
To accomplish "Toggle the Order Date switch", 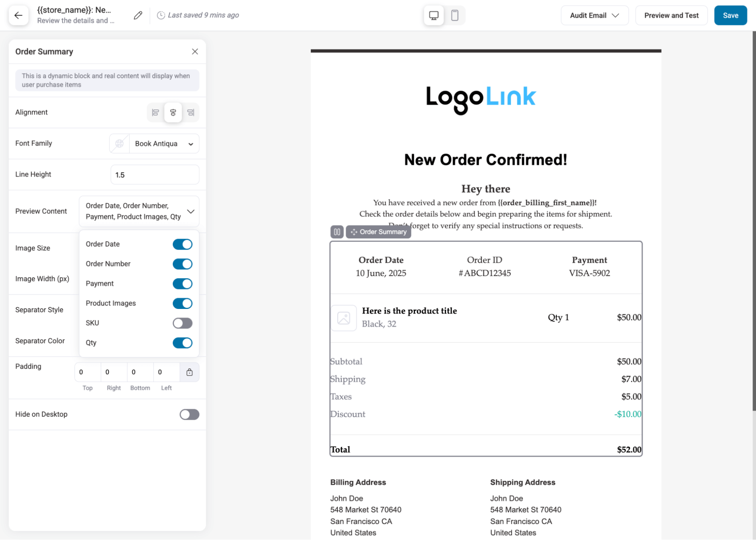I will pos(182,245).
